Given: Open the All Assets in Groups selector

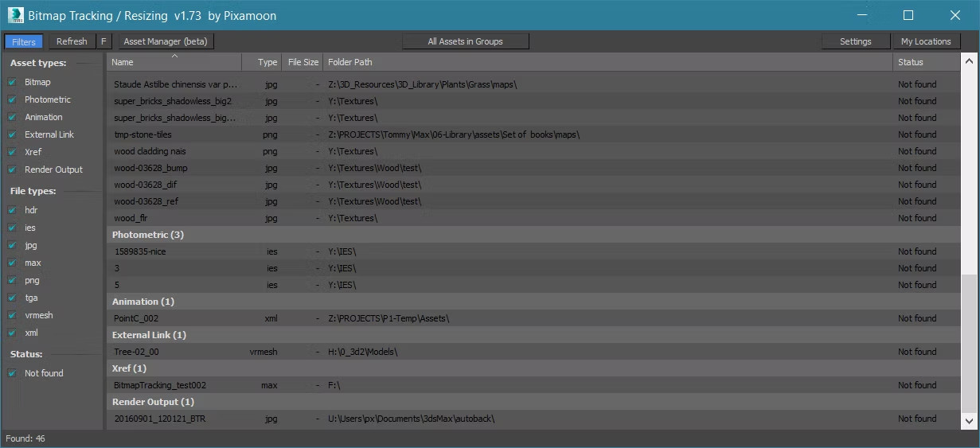Looking at the screenshot, I should [x=466, y=41].
